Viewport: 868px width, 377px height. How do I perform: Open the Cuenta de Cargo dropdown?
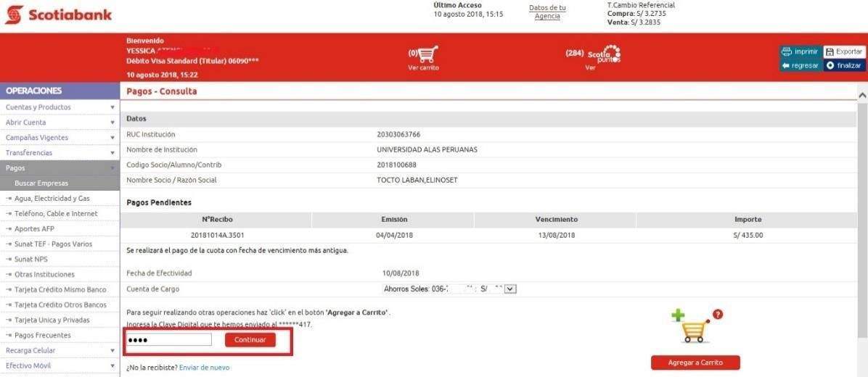point(449,289)
